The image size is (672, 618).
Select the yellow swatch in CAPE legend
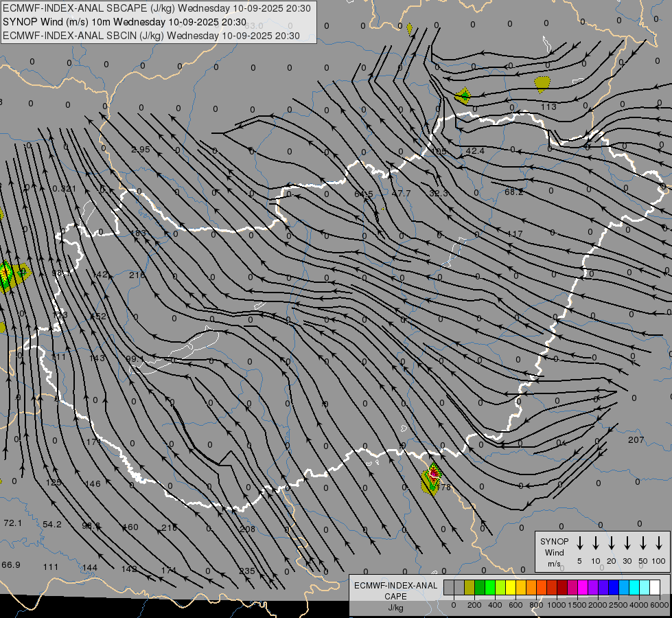(511, 587)
